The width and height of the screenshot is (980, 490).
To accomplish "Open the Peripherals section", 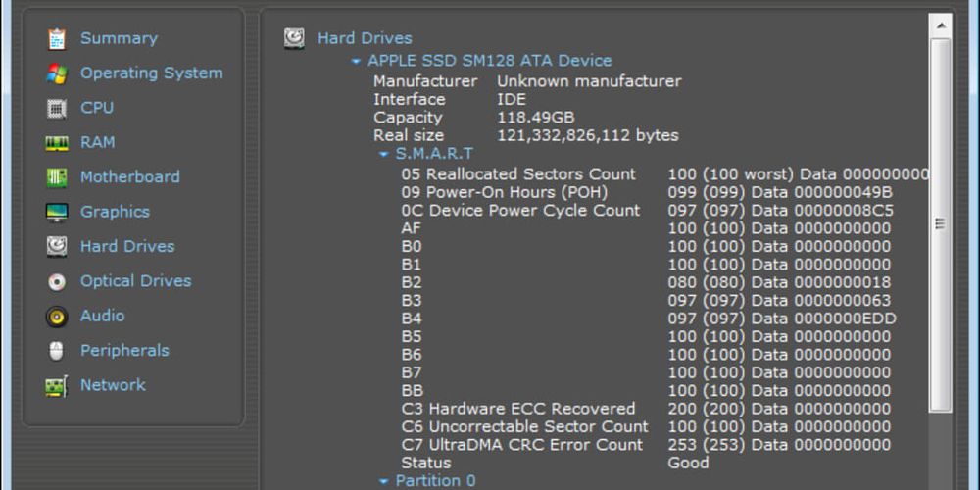I will 124,351.
